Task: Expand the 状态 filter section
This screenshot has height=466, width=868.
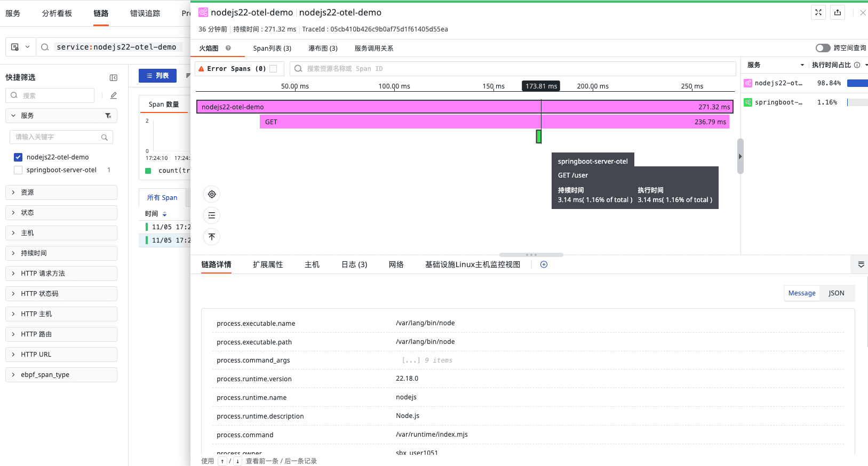Action: [x=61, y=213]
